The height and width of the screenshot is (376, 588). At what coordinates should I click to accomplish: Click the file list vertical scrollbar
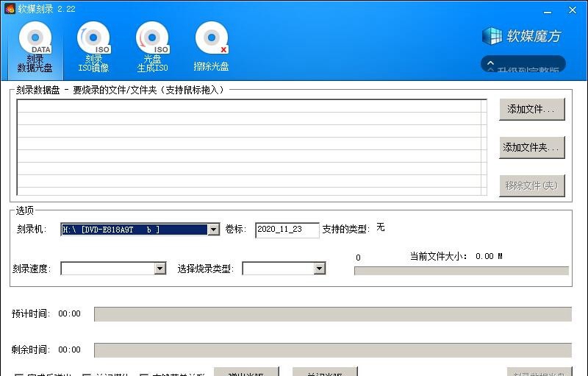(484, 147)
